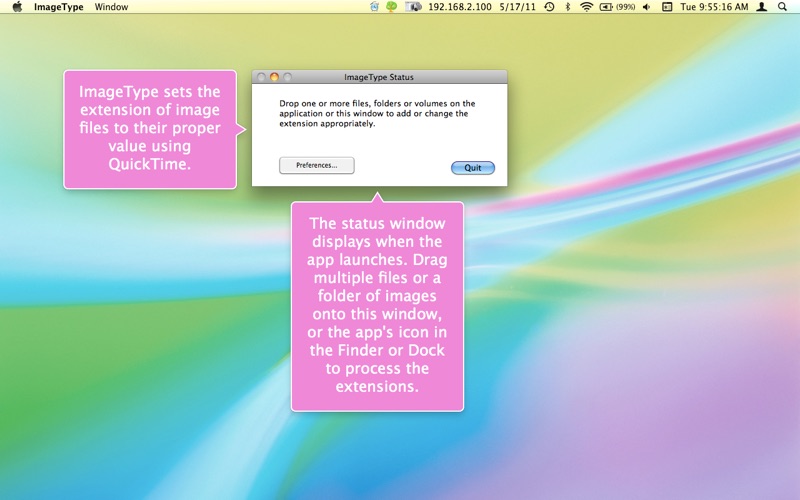Open the user account menu icon
The height and width of the screenshot is (500, 800).
[x=762, y=7]
